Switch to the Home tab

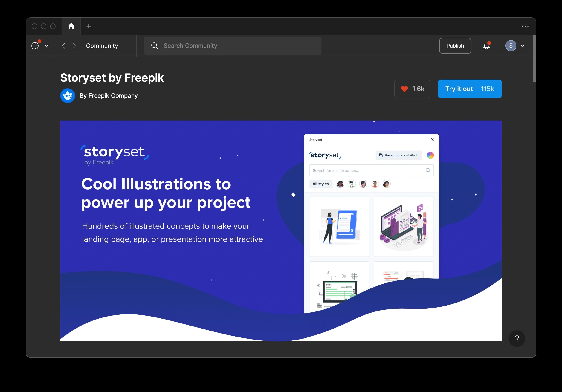(x=71, y=26)
